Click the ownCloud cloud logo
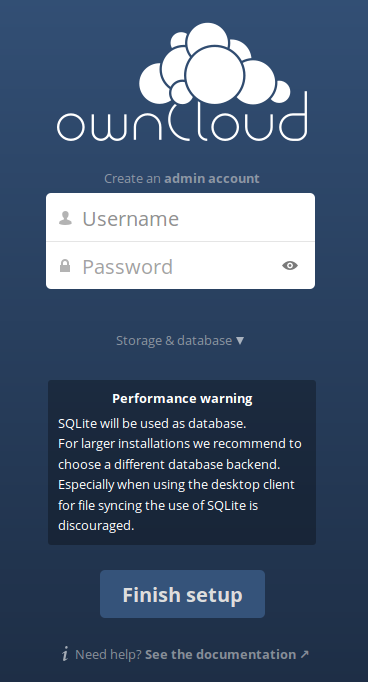The image size is (368, 682). (182, 82)
